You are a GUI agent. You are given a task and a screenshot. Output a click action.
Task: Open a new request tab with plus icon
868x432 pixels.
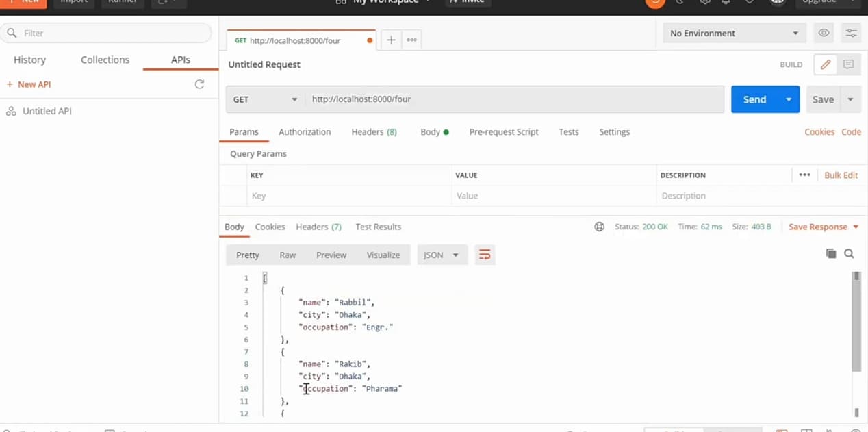tap(391, 40)
